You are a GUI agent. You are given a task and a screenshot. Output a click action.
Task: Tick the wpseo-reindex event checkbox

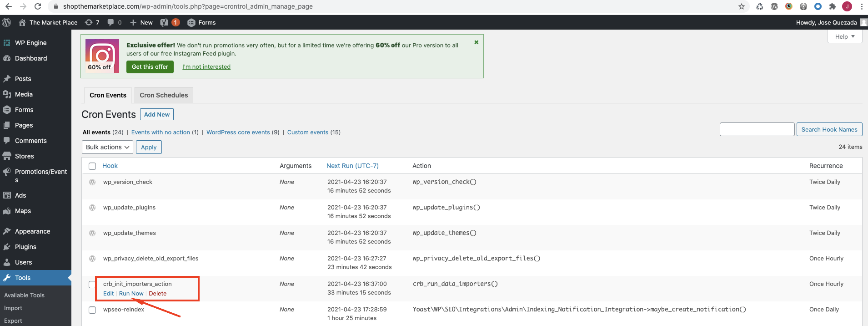(92, 310)
